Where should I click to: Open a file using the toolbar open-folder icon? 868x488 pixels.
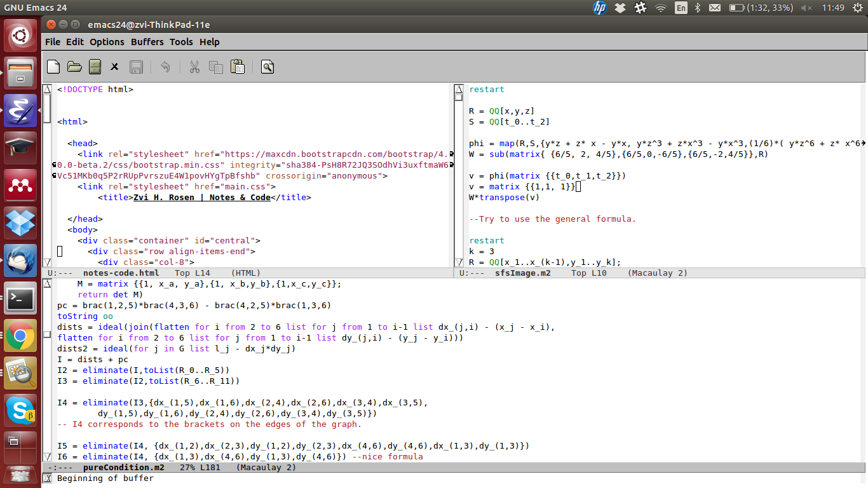coord(74,66)
